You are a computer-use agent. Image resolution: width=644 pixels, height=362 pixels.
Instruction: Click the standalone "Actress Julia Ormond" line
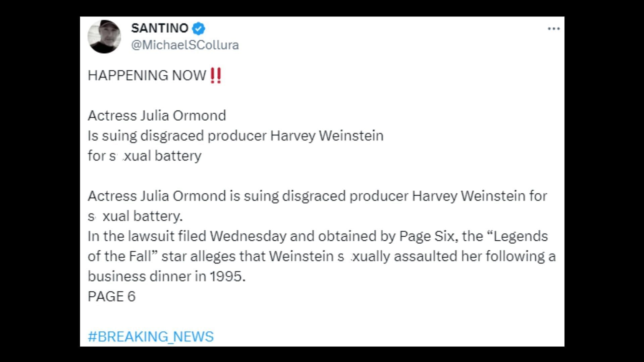pos(157,116)
